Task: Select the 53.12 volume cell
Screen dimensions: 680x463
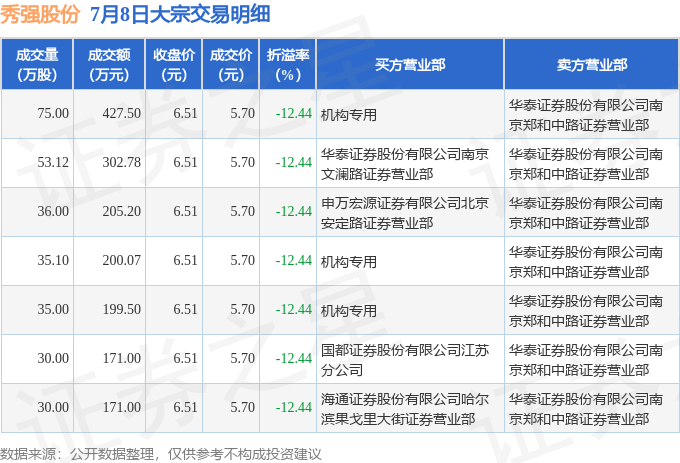Action: (x=37, y=163)
